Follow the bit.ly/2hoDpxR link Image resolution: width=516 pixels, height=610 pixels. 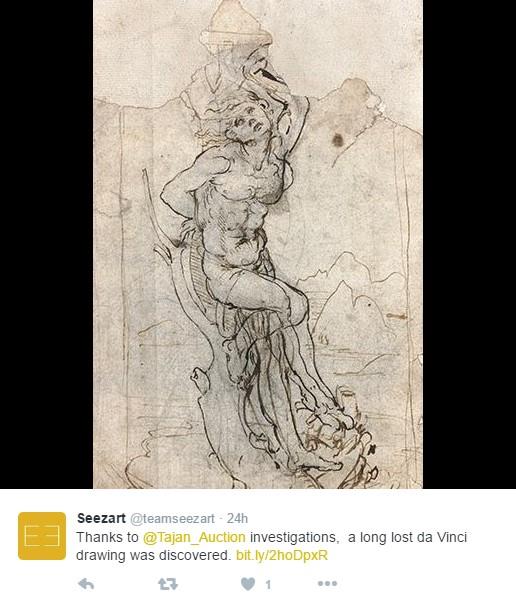282,555
